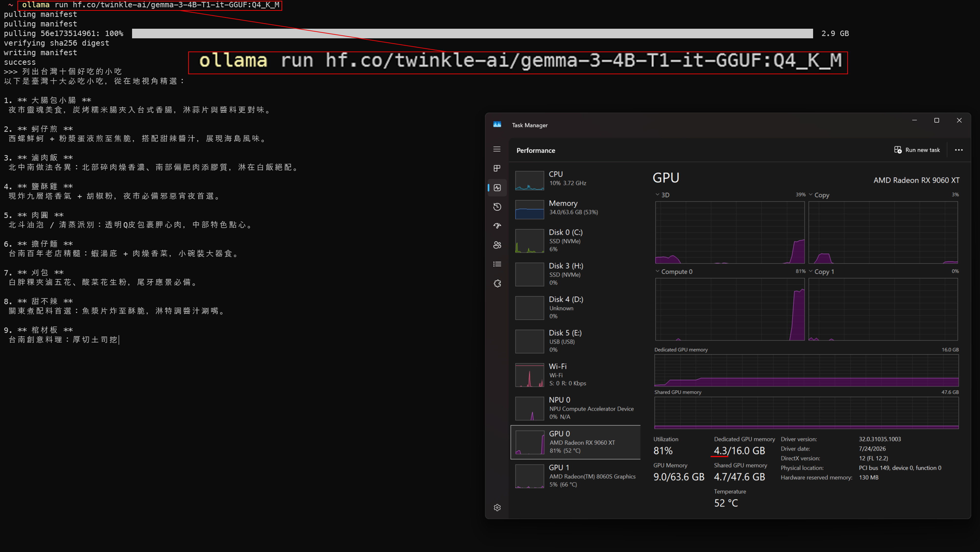The image size is (980, 552).
Task: Open the App history page icon
Action: point(497,207)
